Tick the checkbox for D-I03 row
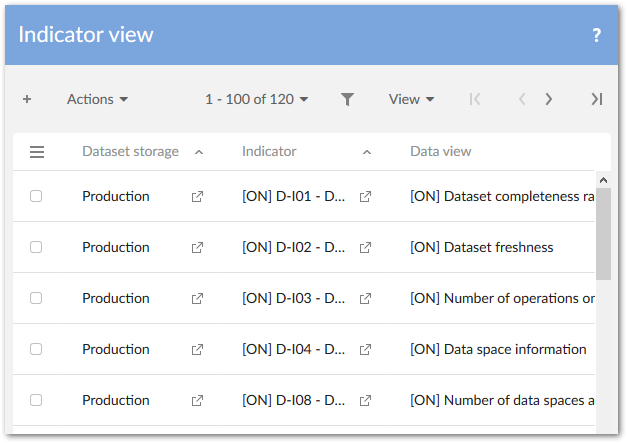This screenshot has width=627, height=443. pos(36,299)
